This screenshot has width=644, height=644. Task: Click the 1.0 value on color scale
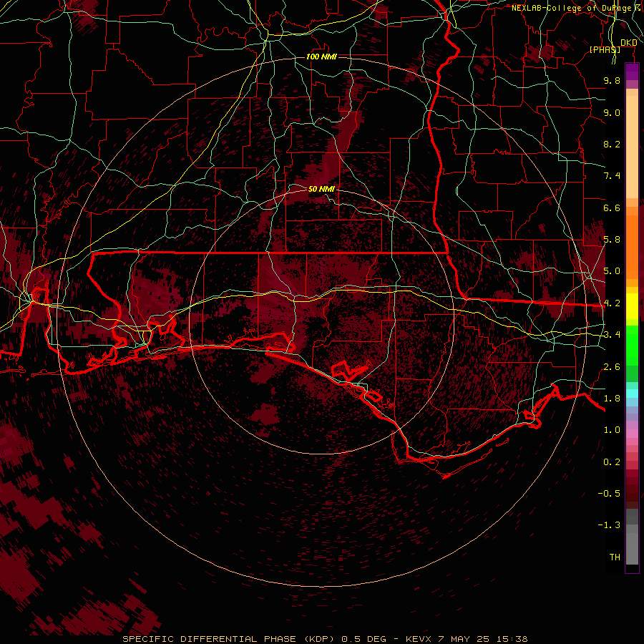click(x=612, y=430)
